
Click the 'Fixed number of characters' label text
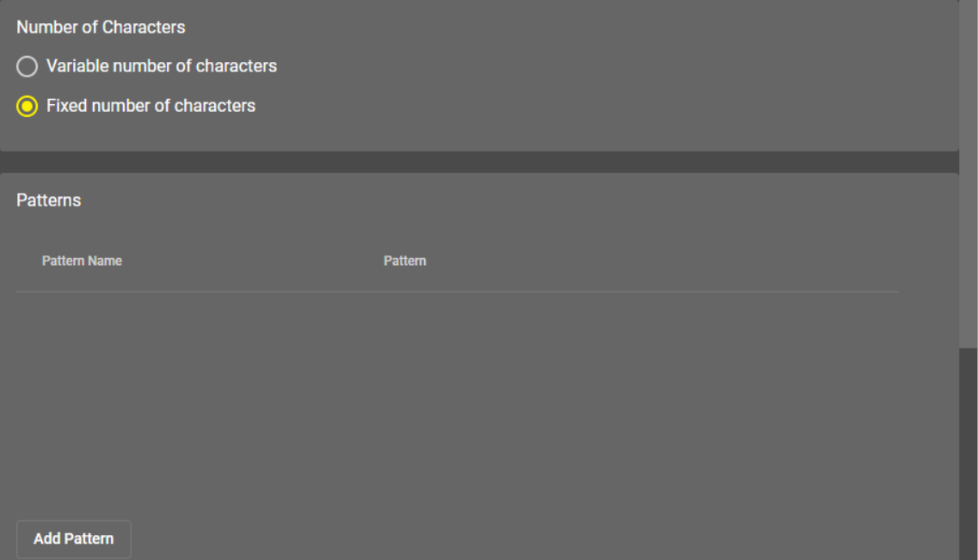151,107
